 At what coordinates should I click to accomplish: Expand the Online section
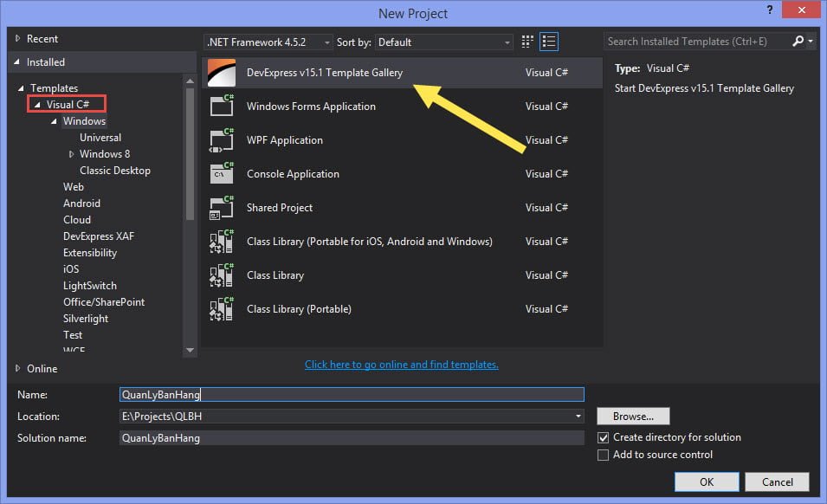(x=17, y=369)
